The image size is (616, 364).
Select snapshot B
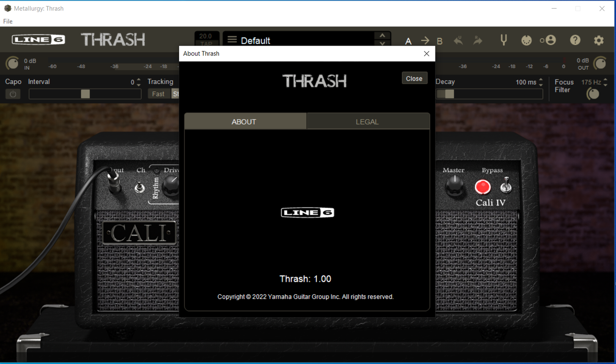pos(439,41)
